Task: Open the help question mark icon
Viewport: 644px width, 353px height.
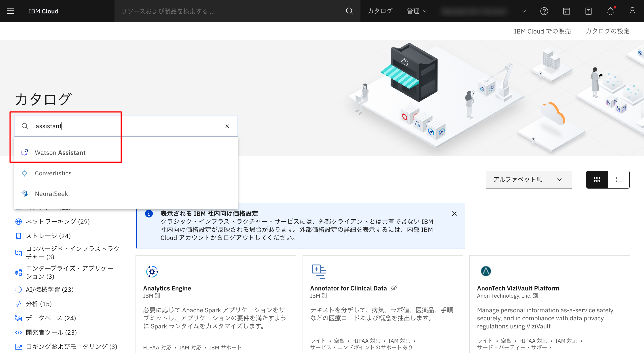Action: pos(544,11)
